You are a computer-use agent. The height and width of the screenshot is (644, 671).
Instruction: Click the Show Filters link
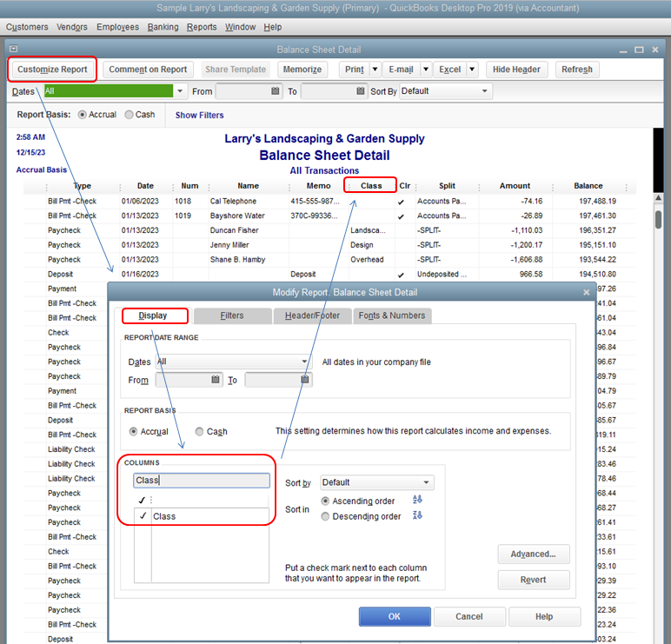199,115
